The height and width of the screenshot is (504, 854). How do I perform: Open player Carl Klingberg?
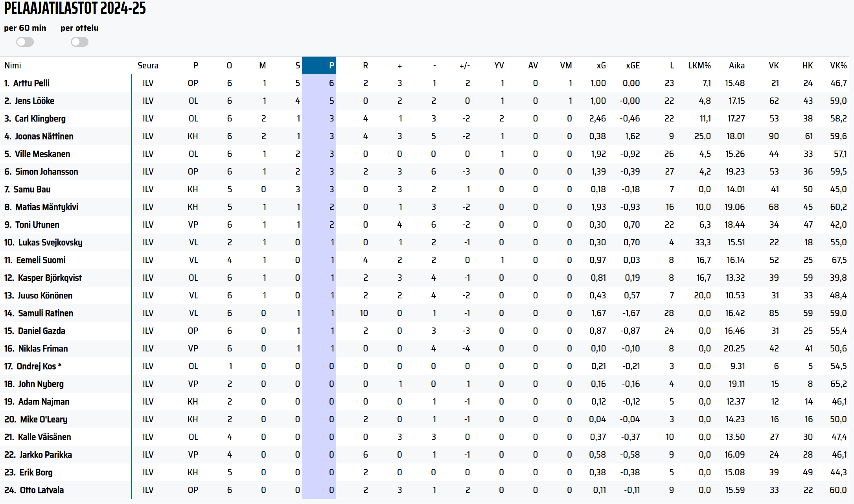[x=40, y=119]
